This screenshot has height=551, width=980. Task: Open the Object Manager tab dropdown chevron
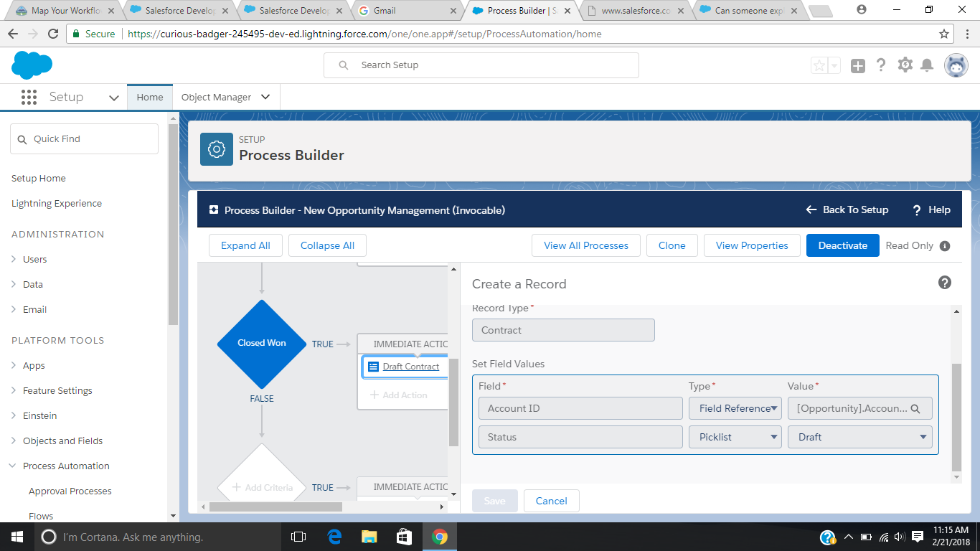point(265,97)
